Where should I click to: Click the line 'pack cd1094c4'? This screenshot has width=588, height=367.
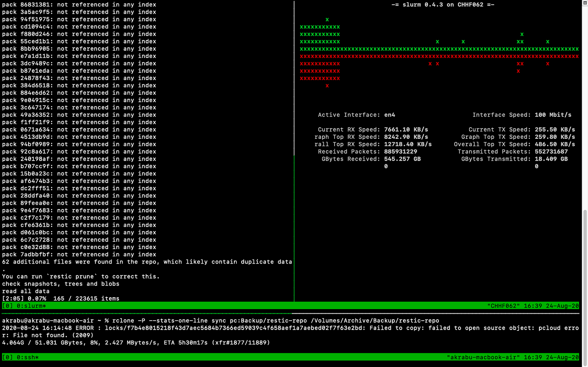pyautogui.click(x=79, y=27)
